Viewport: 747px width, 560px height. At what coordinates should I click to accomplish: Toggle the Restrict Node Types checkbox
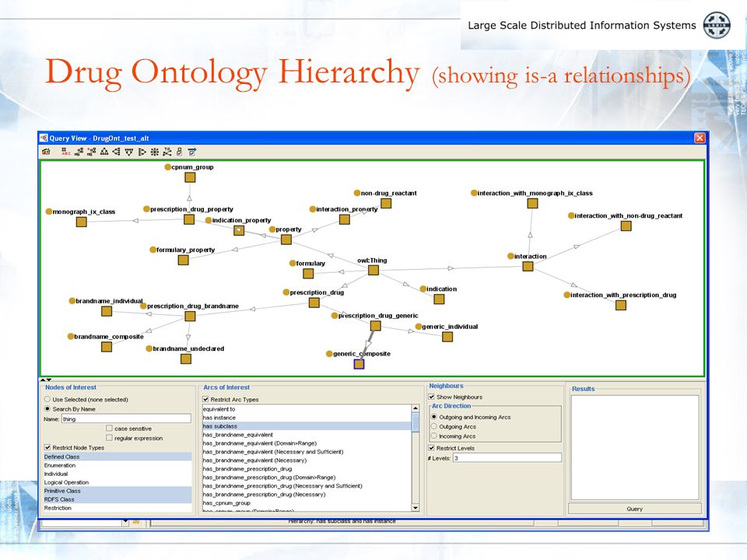pyautogui.click(x=47, y=448)
